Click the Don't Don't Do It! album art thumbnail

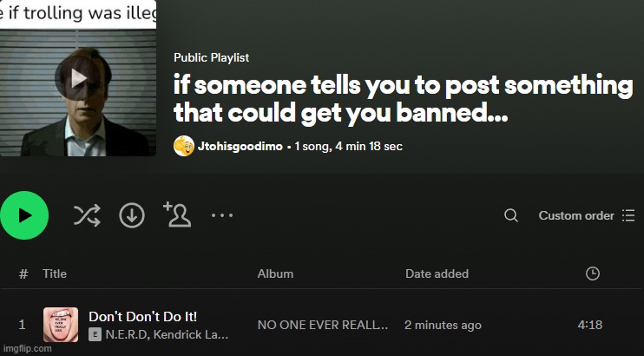pos(61,325)
